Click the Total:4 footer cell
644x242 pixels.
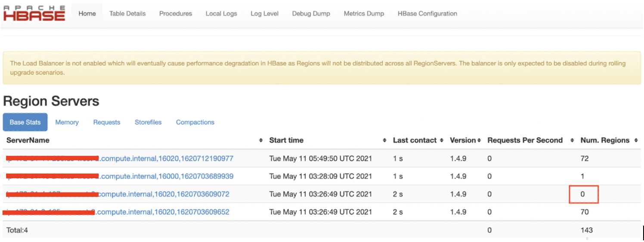[17, 230]
